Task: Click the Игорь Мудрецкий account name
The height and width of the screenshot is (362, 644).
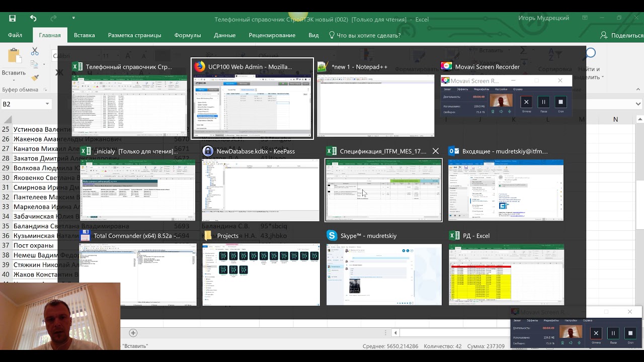Action: [543, 18]
